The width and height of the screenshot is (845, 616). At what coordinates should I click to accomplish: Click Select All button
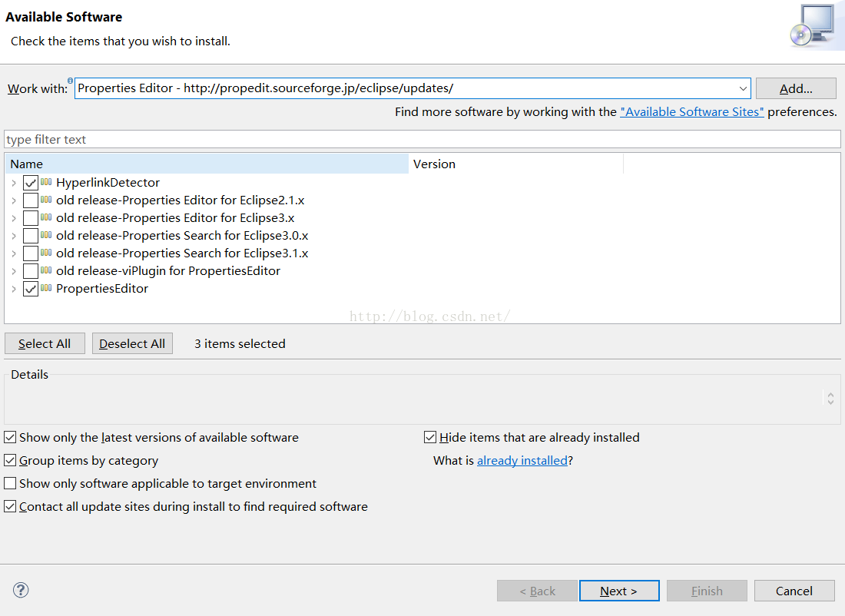point(45,343)
